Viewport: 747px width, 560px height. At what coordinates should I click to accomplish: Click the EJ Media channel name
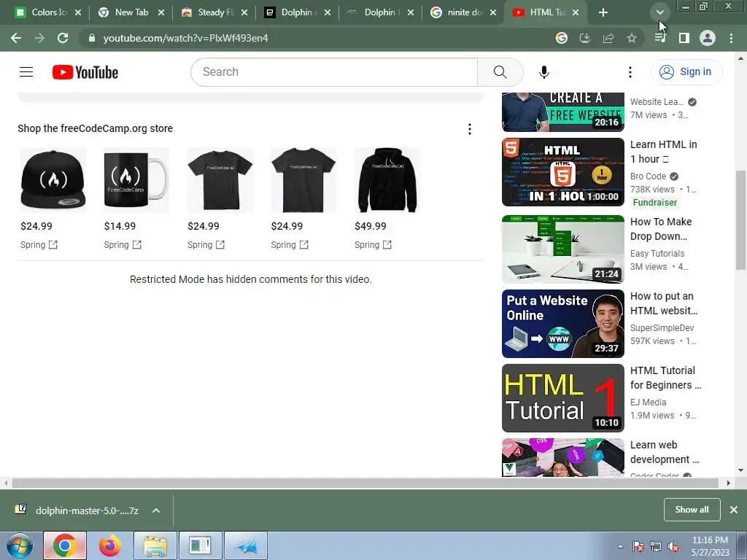coord(648,402)
